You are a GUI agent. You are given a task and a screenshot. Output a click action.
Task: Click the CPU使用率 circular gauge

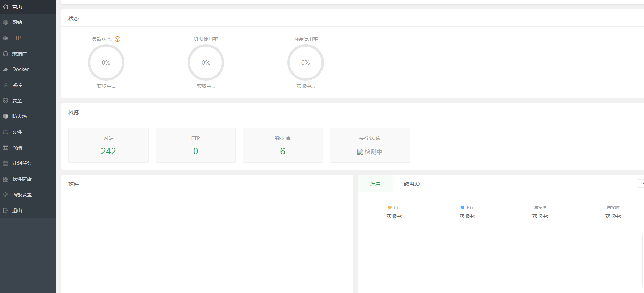tap(206, 63)
